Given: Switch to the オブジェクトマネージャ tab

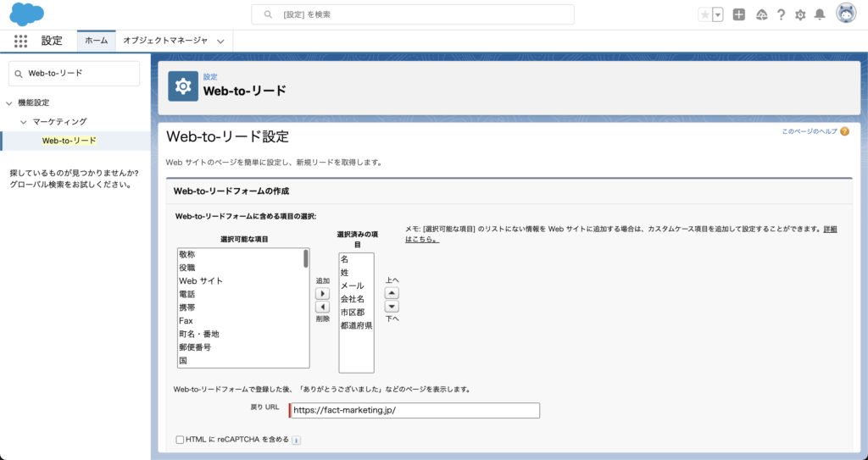Looking at the screenshot, I should click(165, 41).
